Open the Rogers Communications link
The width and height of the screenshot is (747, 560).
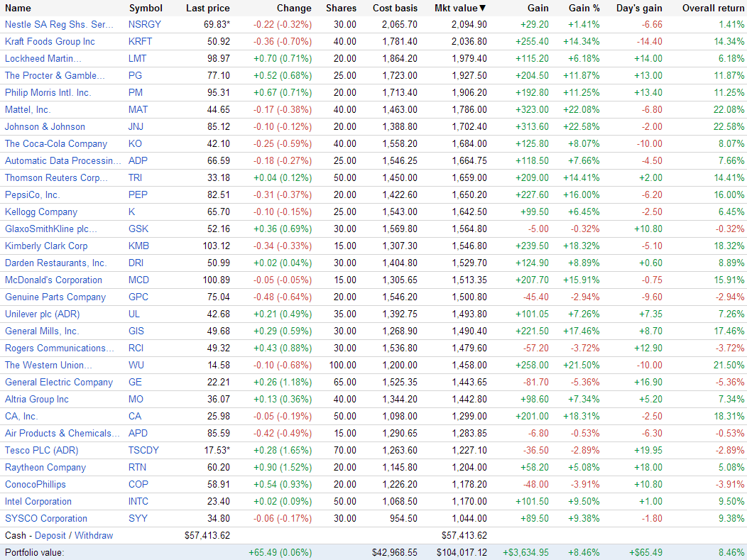click(60, 348)
